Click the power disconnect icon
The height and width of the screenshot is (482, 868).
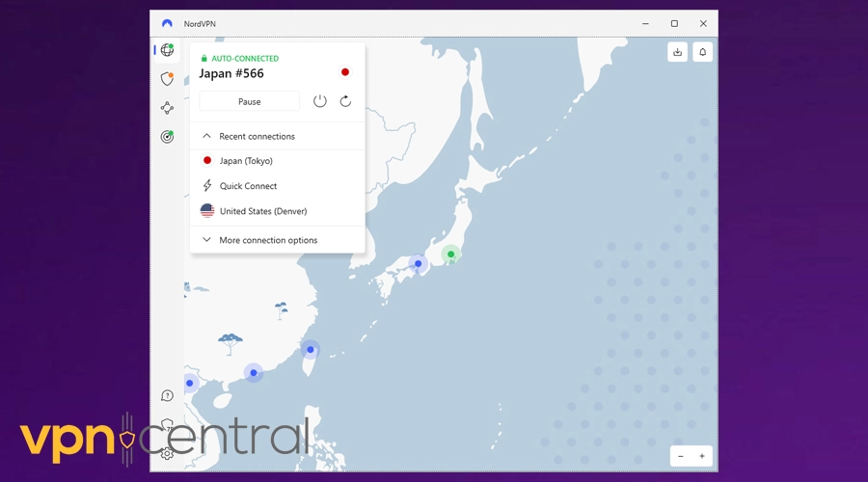320,101
